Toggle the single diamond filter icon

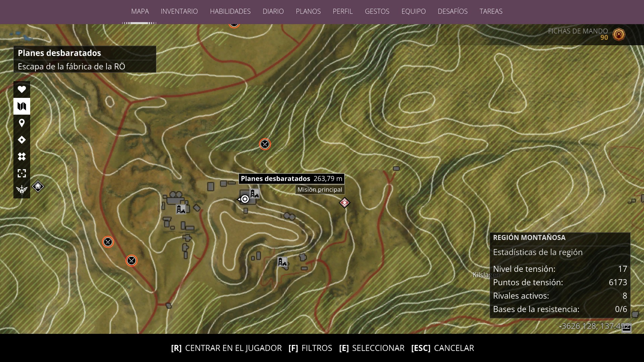tap(22, 140)
